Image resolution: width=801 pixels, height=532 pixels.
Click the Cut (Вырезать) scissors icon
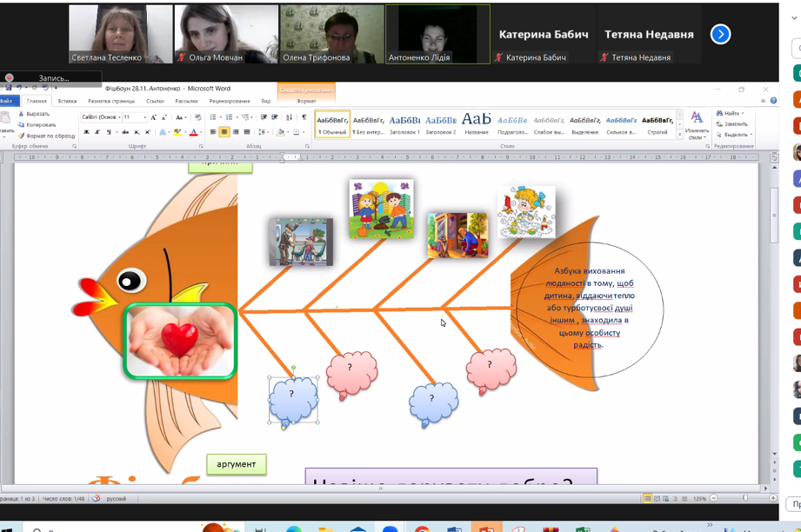(22, 114)
